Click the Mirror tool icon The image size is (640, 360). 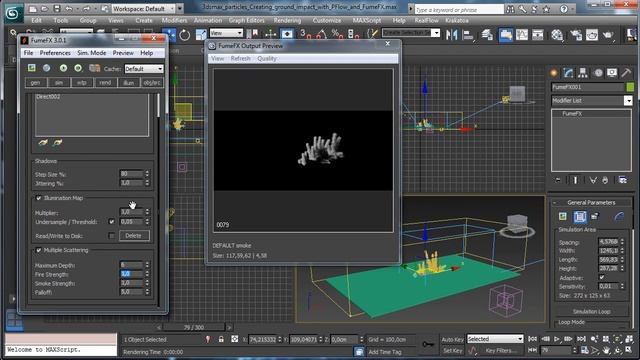451,35
